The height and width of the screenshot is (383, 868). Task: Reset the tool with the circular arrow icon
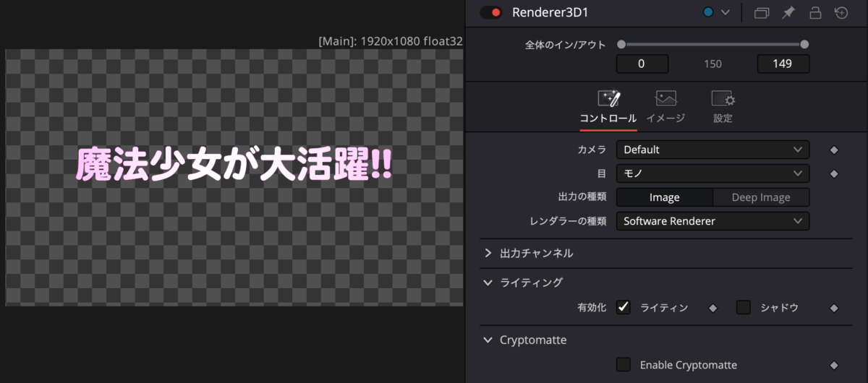(841, 12)
